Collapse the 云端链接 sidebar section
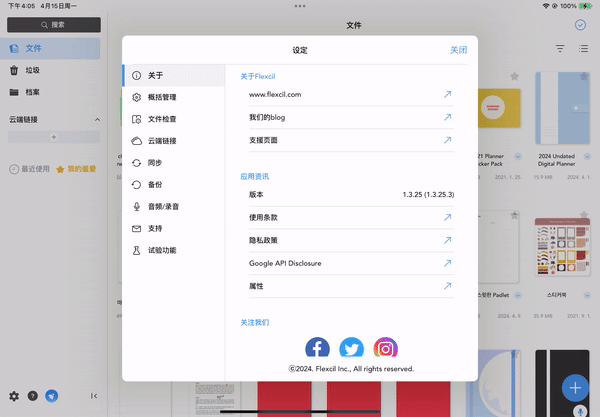Screen dimensions: 600x417 pos(97,120)
